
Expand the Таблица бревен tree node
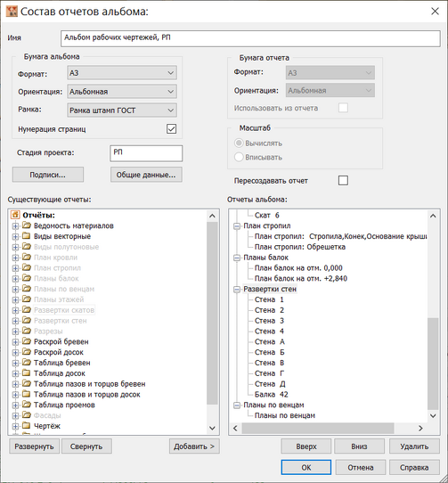pos(15,363)
